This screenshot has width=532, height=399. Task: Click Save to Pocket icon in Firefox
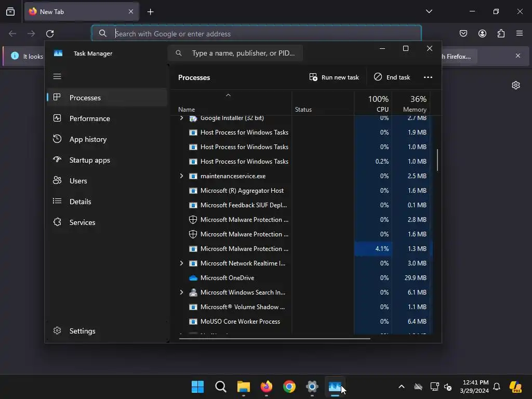coord(463,33)
